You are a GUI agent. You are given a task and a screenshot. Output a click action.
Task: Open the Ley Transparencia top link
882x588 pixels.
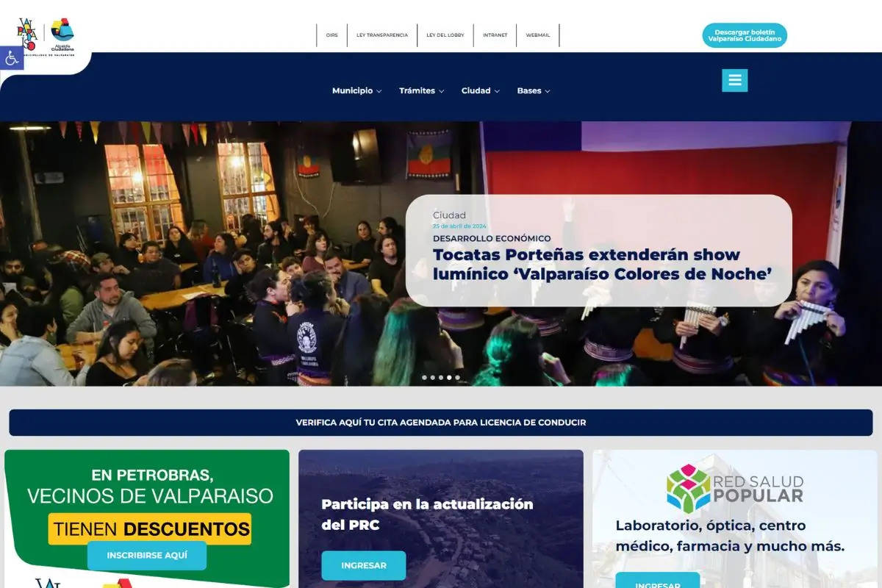tap(382, 35)
